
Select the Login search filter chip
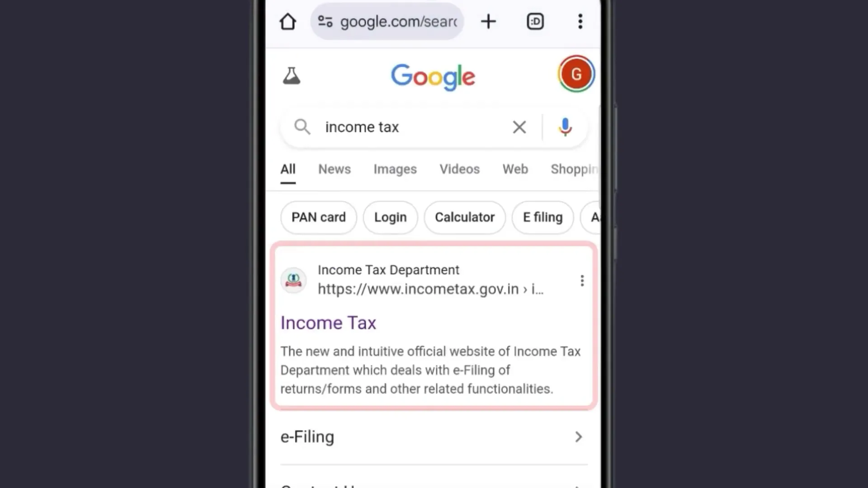(x=391, y=217)
